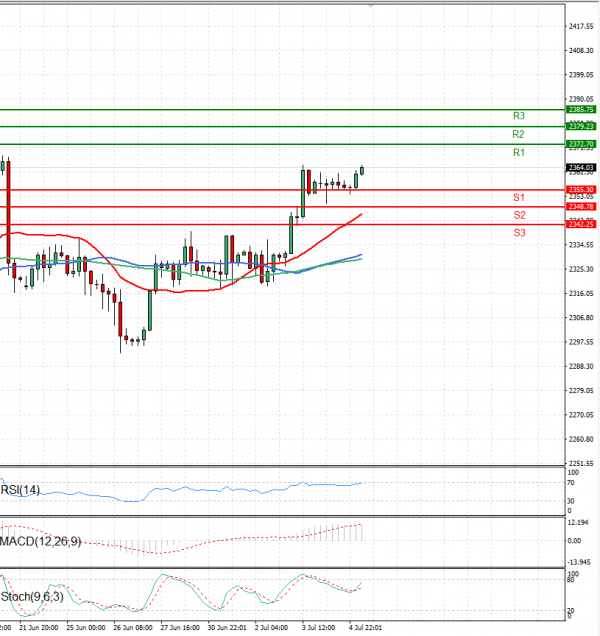
Task: Select the current price tag 2364.03
Action: point(581,168)
